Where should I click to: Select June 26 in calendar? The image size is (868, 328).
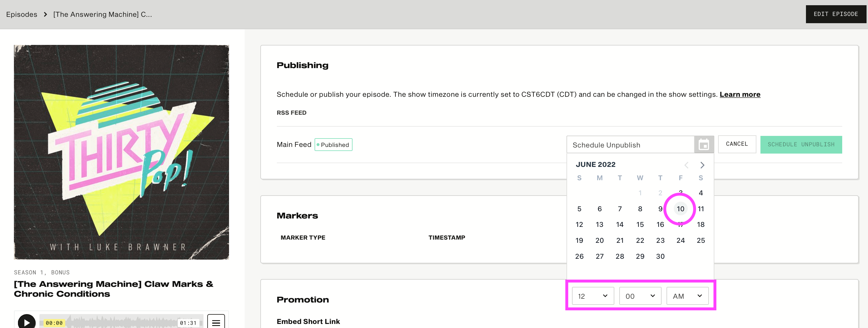tap(579, 256)
